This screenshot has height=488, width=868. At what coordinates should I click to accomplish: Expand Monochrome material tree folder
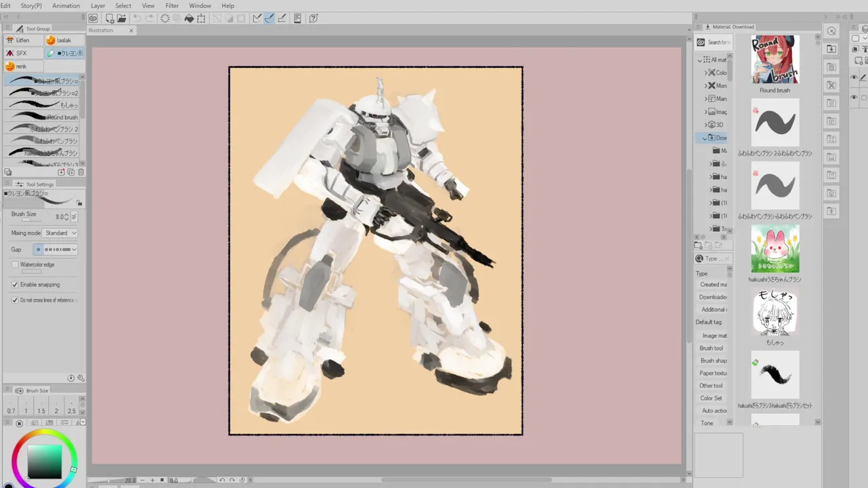tap(706, 85)
